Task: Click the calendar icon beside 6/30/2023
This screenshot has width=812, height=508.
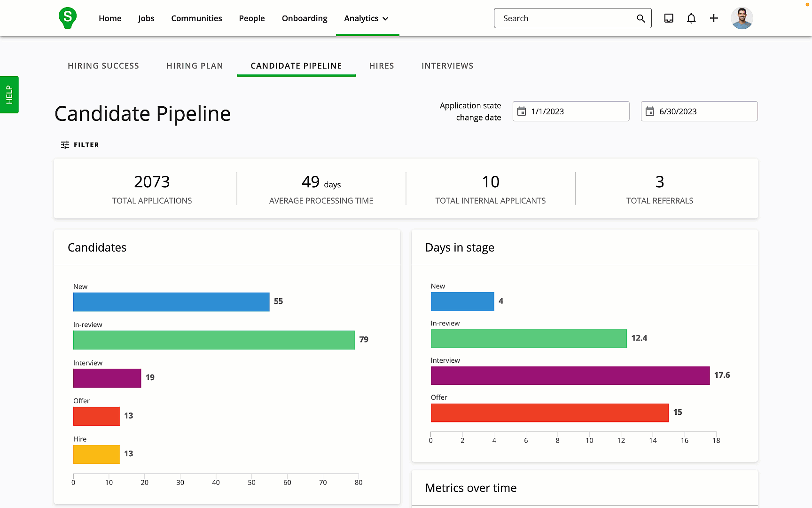Action: point(650,111)
